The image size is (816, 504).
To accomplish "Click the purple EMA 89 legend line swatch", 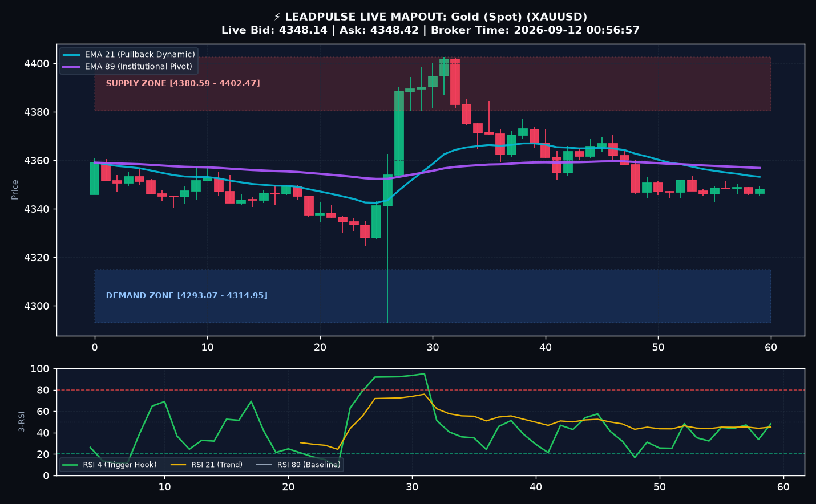I will point(71,67).
